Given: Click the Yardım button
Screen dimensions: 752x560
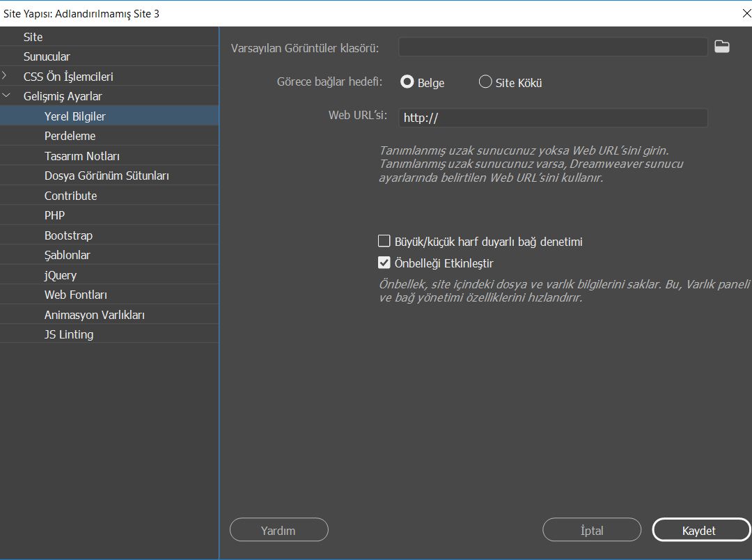Looking at the screenshot, I should click(279, 530).
